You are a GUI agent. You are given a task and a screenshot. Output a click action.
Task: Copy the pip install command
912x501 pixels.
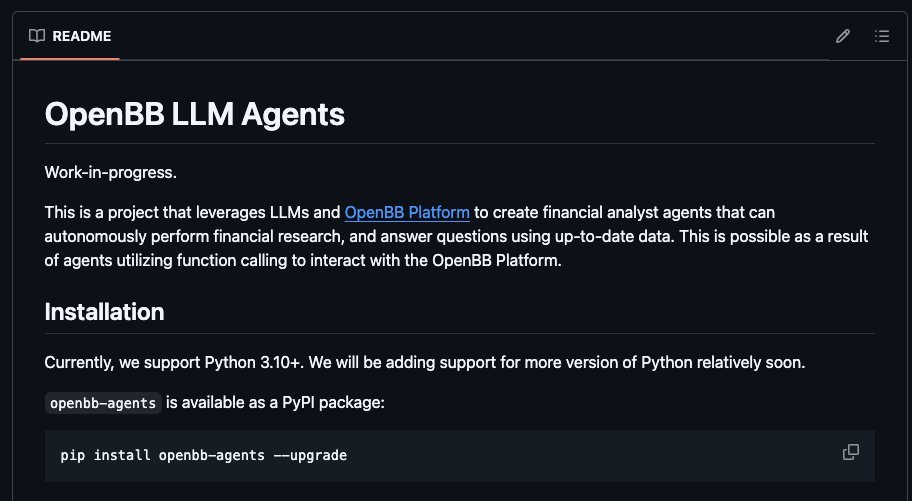850,452
